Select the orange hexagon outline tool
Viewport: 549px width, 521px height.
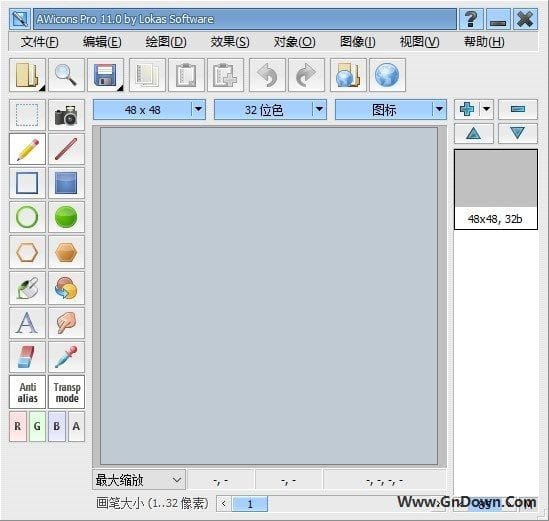click(x=27, y=252)
